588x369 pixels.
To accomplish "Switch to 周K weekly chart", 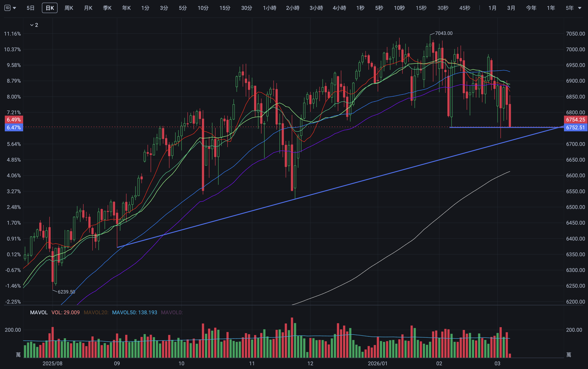I will tap(68, 8).
